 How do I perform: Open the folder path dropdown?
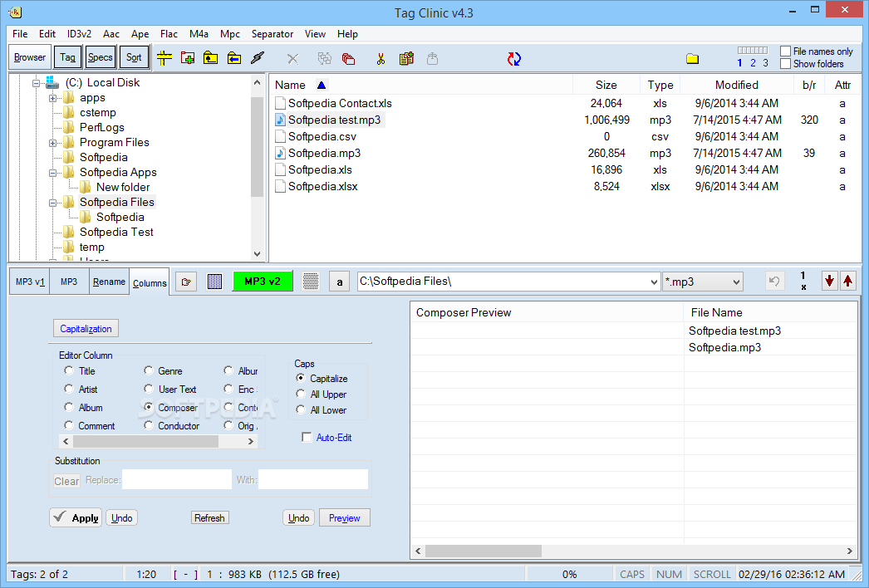coord(654,282)
